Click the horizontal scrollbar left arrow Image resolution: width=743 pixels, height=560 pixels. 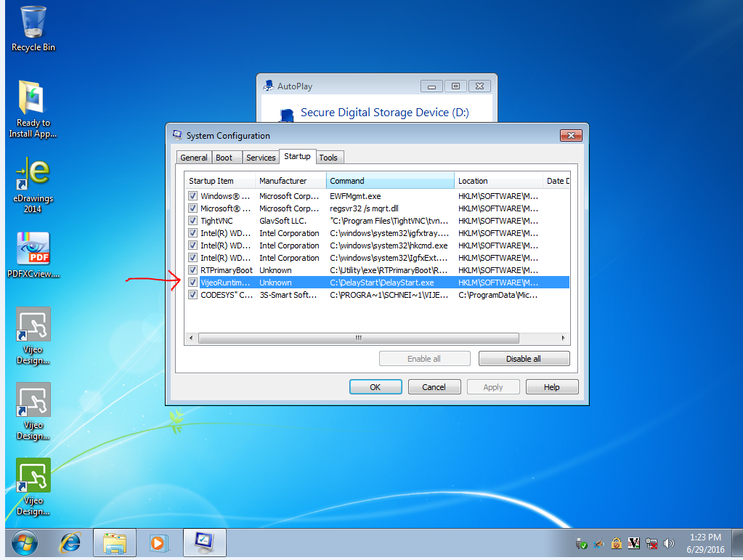click(x=191, y=338)
